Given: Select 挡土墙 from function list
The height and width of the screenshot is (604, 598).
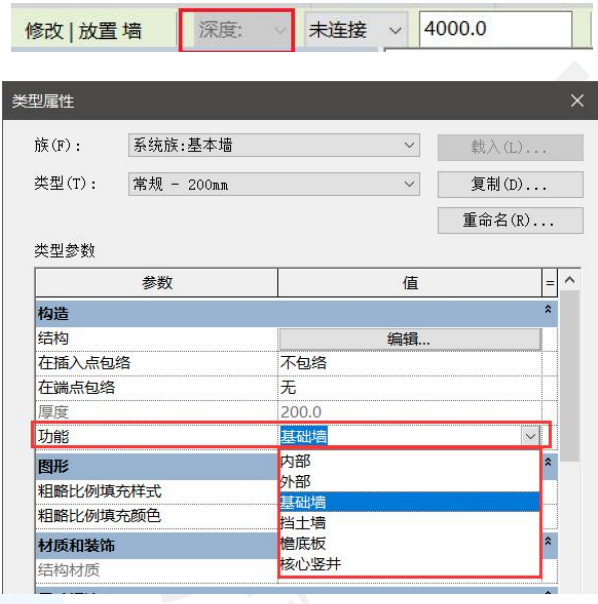Looking at the screenshot, I should coord(410,523).
